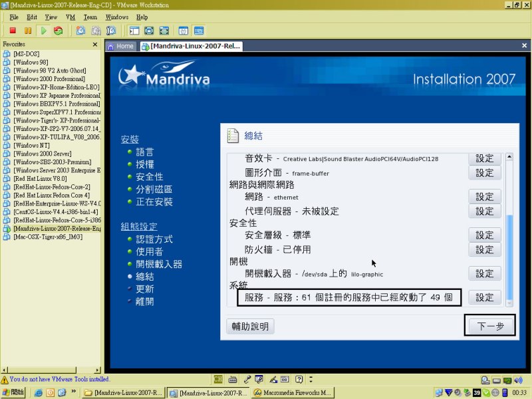The image size is (532, 399).
Task: Click the Reset virtual machine toolbar icon
Action: [59, 31]
